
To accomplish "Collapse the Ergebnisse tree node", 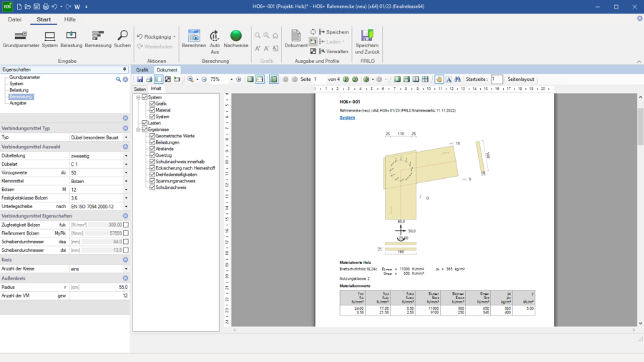I will tap(138, 129).
